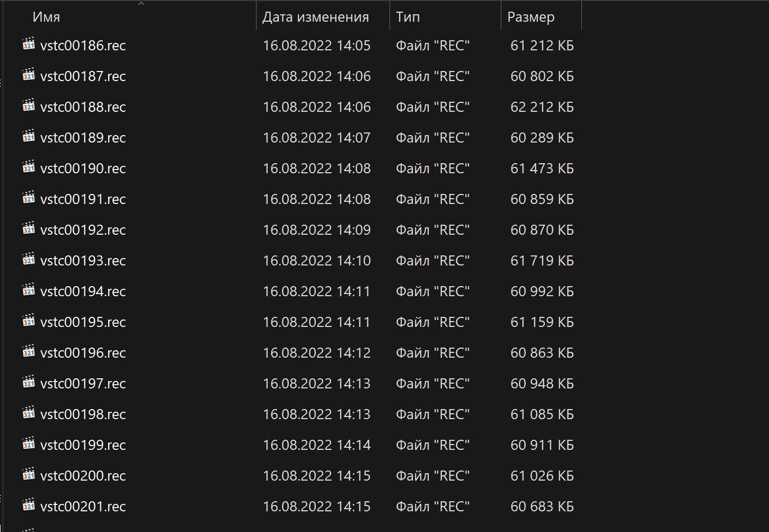Click the file icon next to vstc00188.rec
Viewport: 769px width, 532px height.
[29, 106]
